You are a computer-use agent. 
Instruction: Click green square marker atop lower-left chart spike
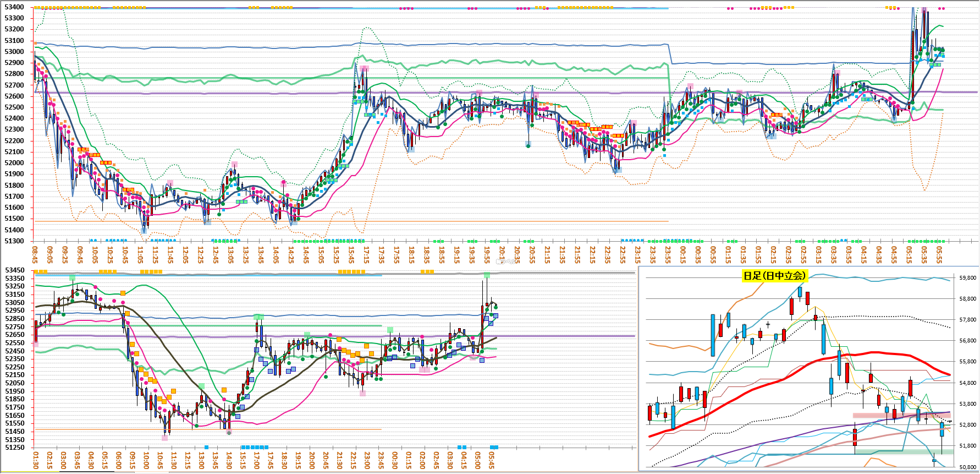[x=487, y=275]
